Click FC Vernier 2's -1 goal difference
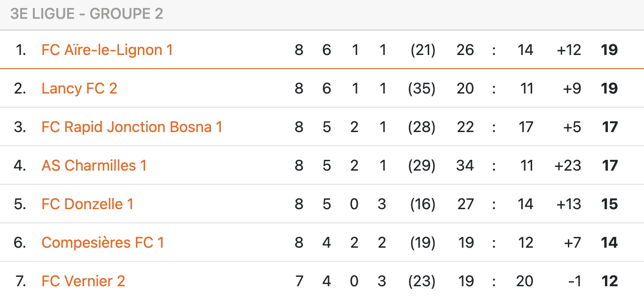Image resolution: width=644 pixels, height=298 pixels. click(x=574, y=281)
